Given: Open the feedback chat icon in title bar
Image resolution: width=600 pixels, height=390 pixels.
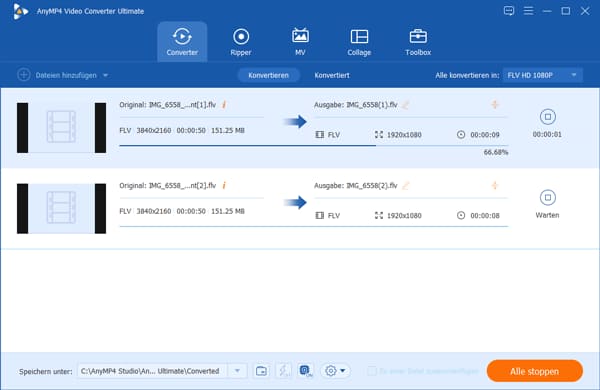Looking at the screenshot, I should 509,11.
